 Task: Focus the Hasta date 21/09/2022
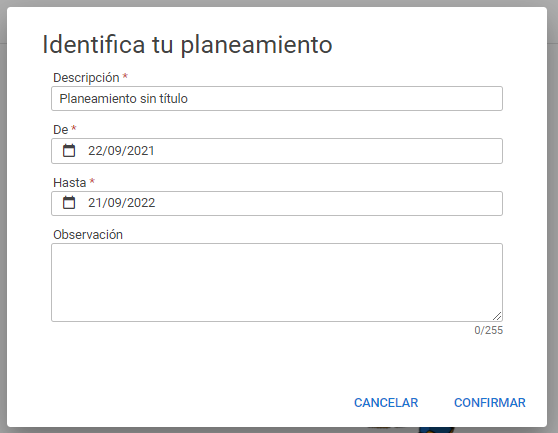(x=121, y=203)
